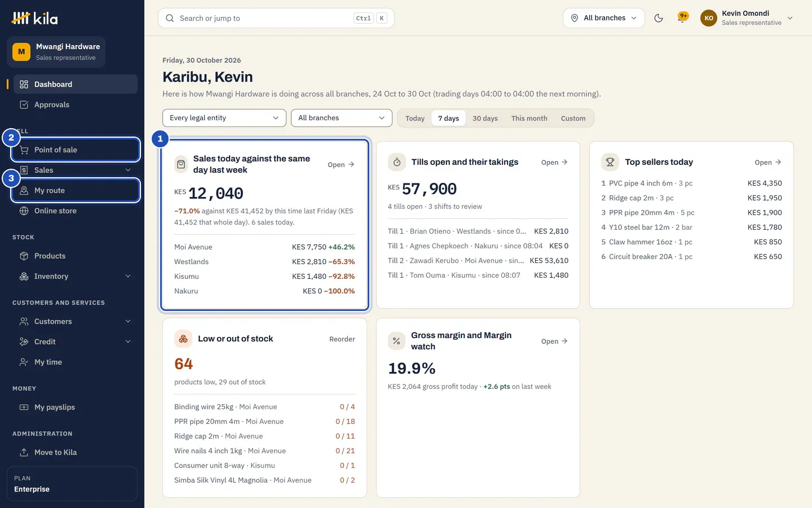Click the Top sellers trophy icon
812x508 pixels.
pos(610,163)
